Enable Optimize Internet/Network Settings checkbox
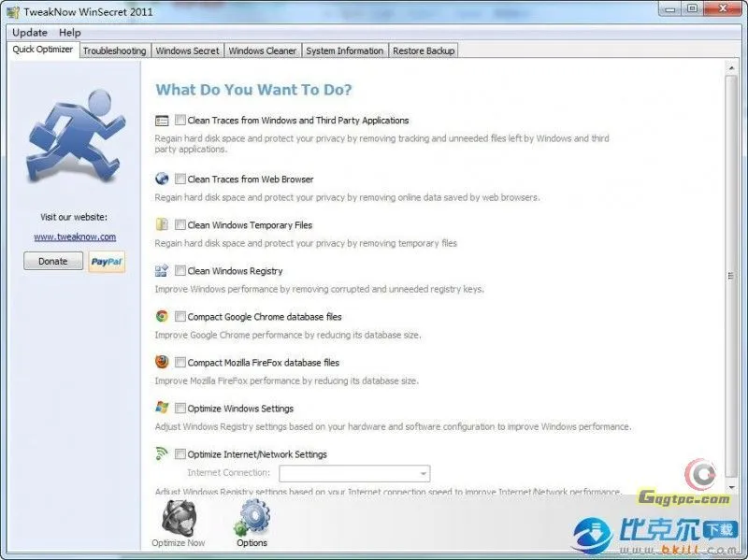Screen dimensions: 748x560 coord(180,454)
